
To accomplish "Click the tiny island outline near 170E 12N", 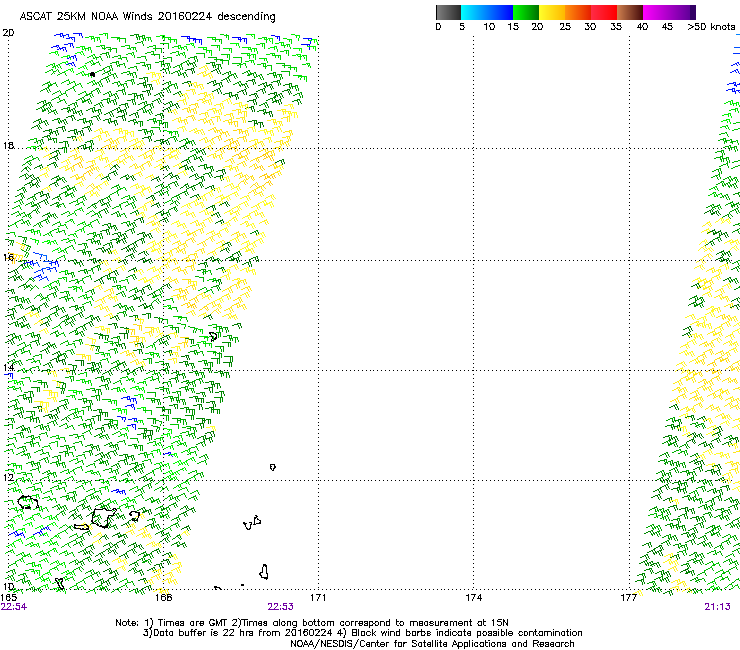I will pyautogui.click(x=273, y=467).
